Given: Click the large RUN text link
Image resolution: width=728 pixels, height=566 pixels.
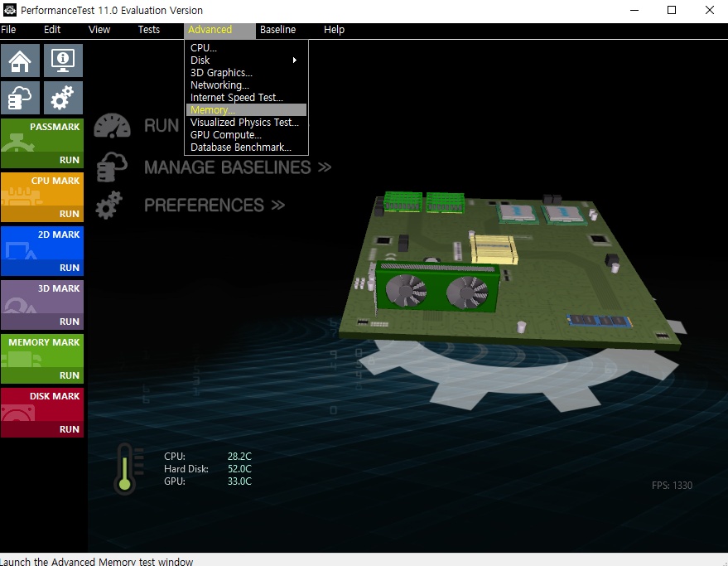Looking at the screenshot, I should (x=162, y=125).
